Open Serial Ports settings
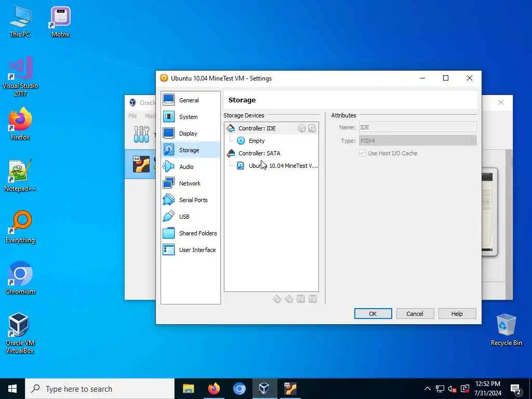 click(190, 200)
